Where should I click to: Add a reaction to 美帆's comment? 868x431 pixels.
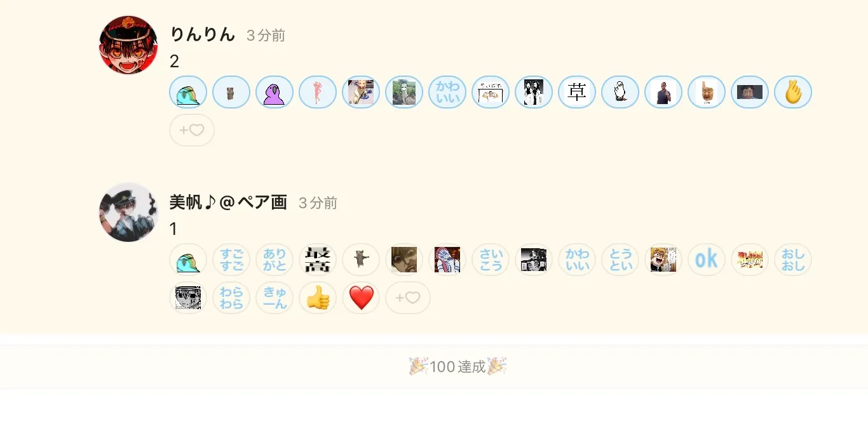click(408, 298)
